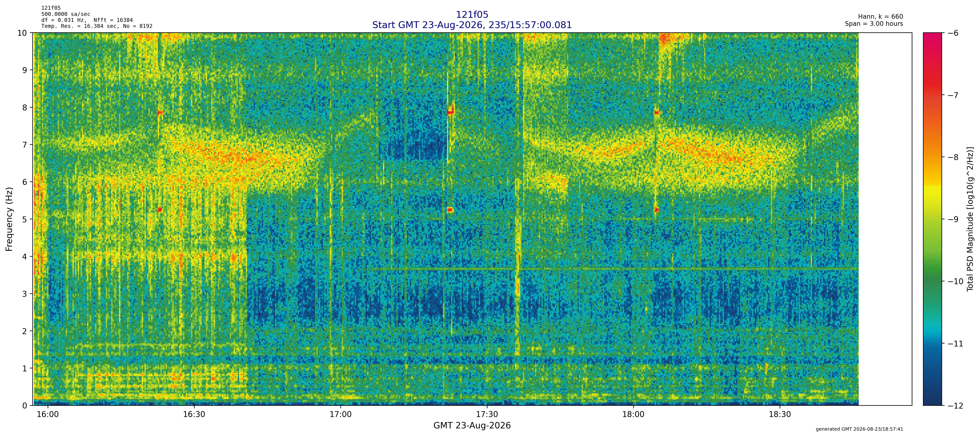Click the frequency axis "4" tick label

[x=25, y=256]
